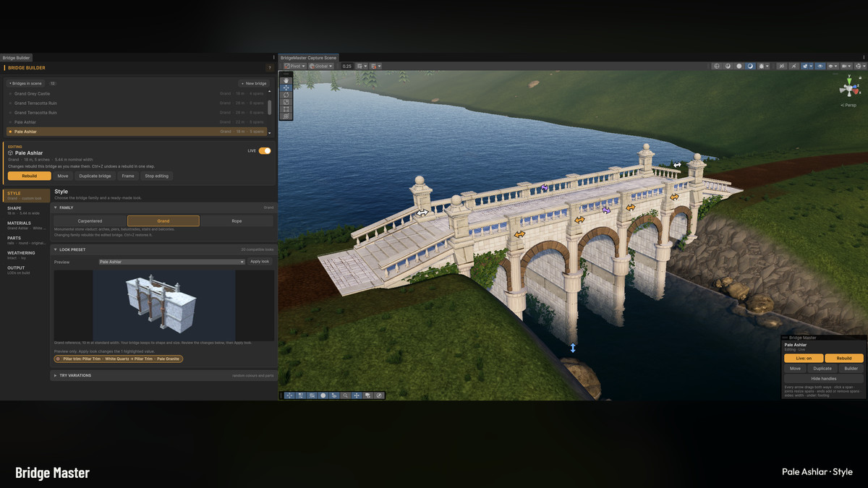This screenshot has width=868, height=488.
Task: Collapse the FAMILY section
Action: pyautogui.click(x=163, y=207)
